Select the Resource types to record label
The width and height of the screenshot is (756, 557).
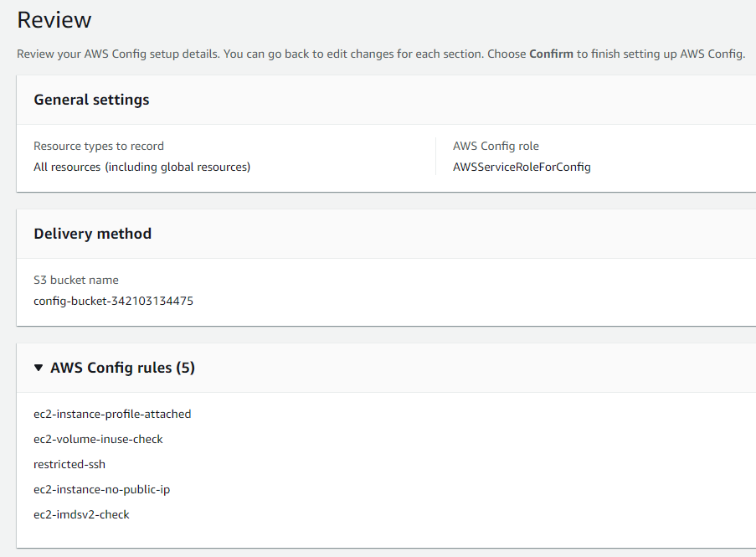pyautogui.click(x=98, y=146)
